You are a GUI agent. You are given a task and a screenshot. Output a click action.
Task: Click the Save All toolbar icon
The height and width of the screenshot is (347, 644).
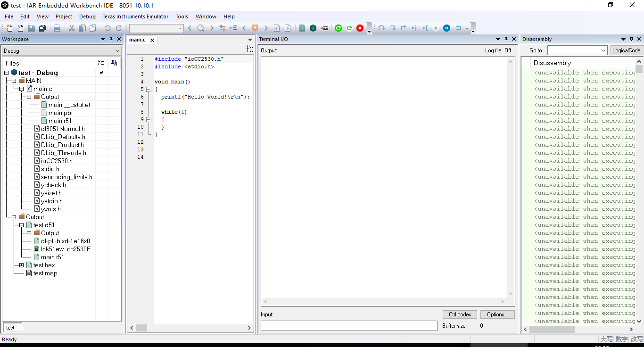42,28
